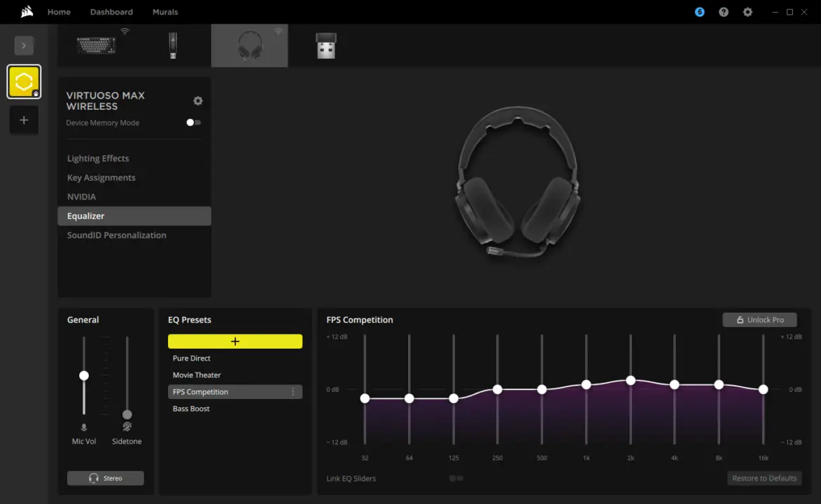This screenshot has width=821, height=504.
Task: Enable Link EQ Sliders toggle
Action: (456, 478)
